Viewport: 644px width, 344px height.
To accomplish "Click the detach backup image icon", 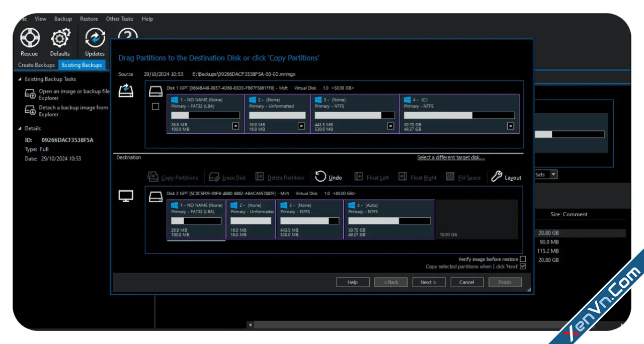I will tap(31, 110).
